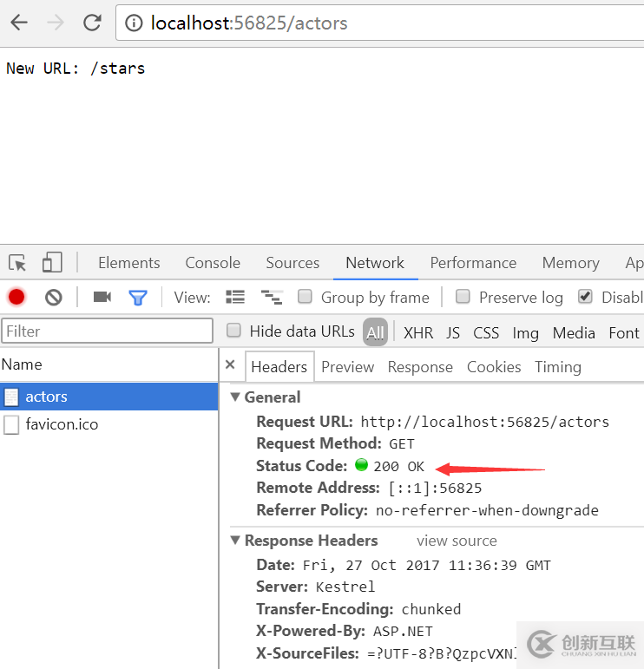Viewport: 644px width, 669px height.
Task: Filter requests by Img
Action: point(525,333)
